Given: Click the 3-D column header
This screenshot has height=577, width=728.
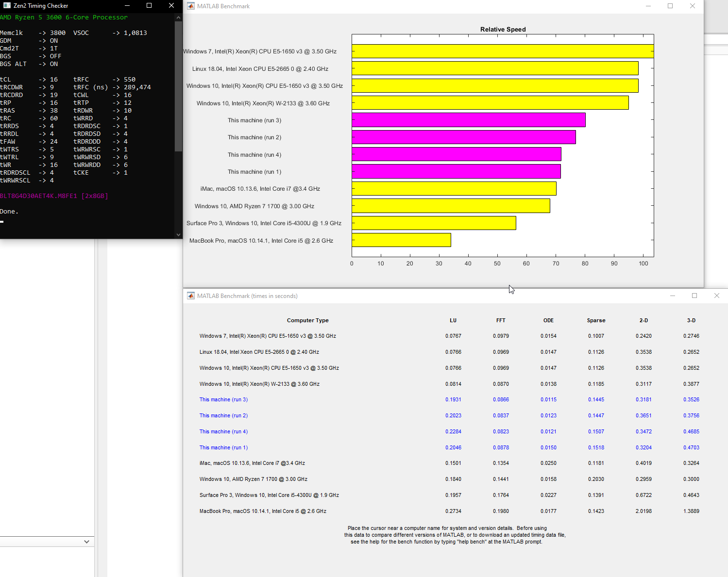Looking at the screenshot, I should click(x=691, y=320).
